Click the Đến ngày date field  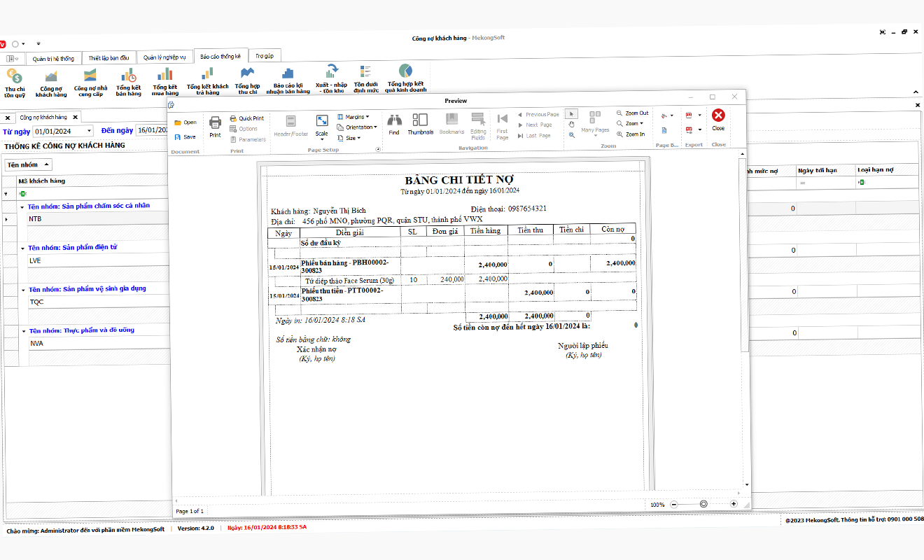(152, 131)
